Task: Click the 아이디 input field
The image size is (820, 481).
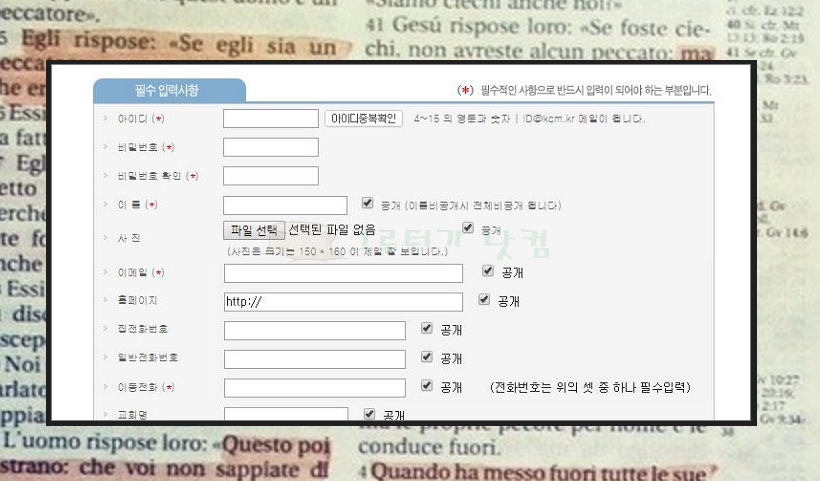Action: tap(271, 119)
